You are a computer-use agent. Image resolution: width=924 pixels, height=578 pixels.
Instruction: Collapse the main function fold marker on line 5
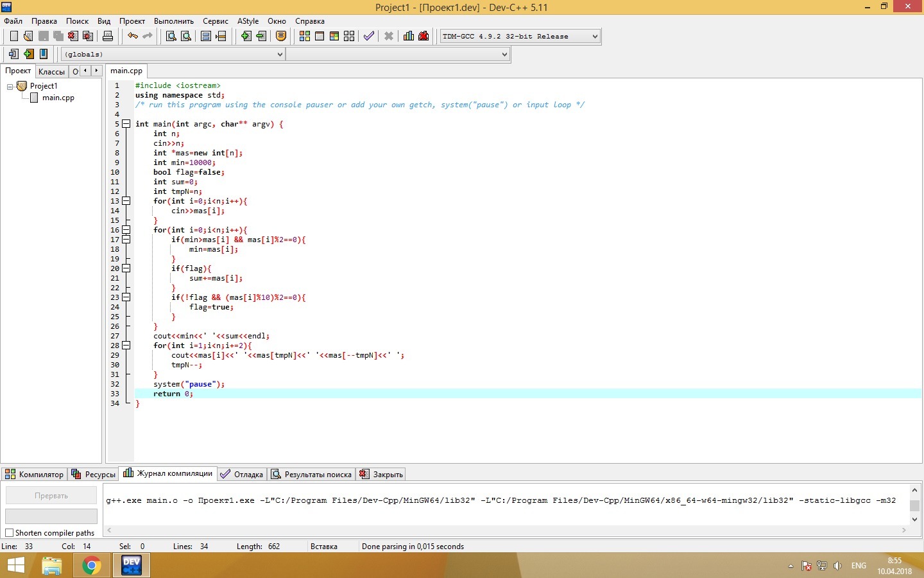pyautogui.click(x=126, y=124)
